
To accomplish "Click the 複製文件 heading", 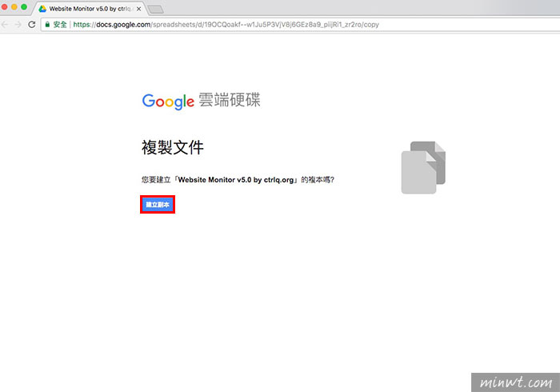I will coord(173,147).
